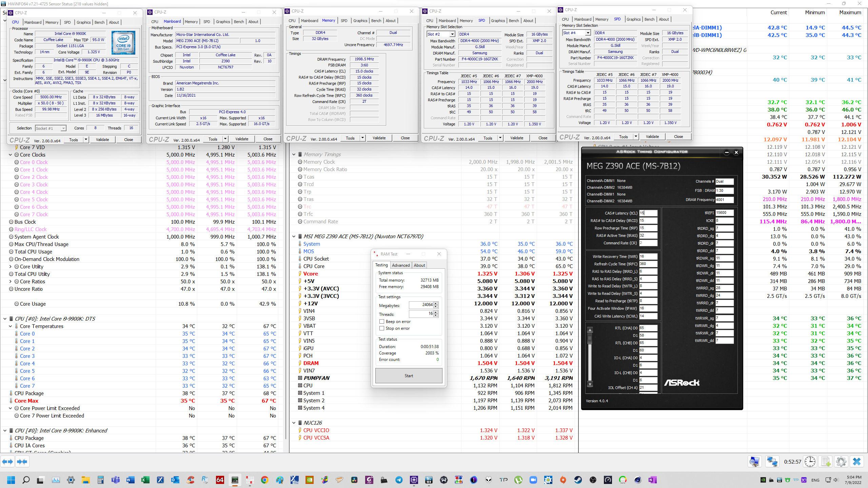Open HWiNFO sensor search monitor icon
This screenshot has height=488, width=868.
pyautogui.click(x=755, y=462)
